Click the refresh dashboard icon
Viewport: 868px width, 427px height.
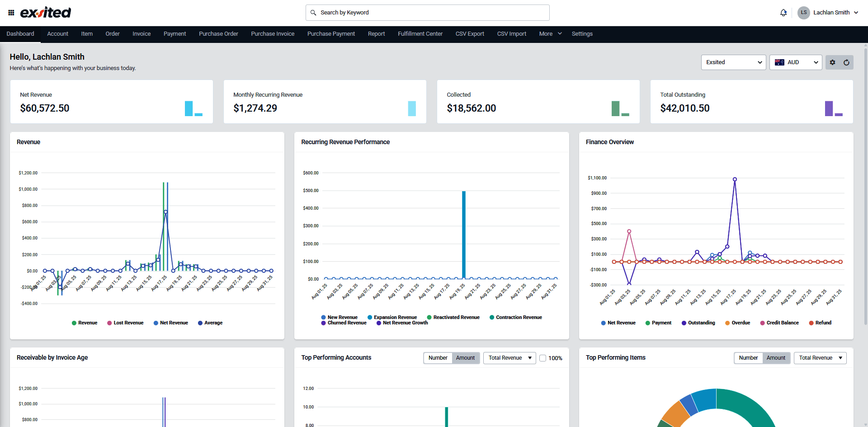pos(846,62)
